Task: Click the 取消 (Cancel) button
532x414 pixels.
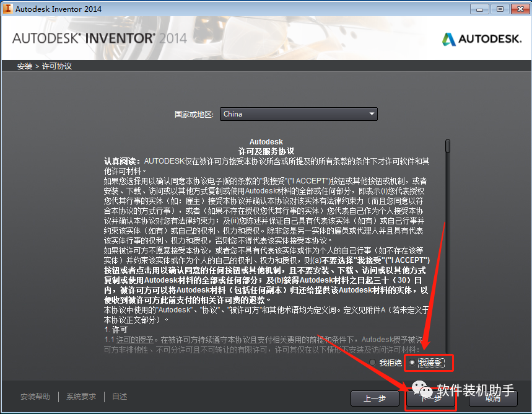Action: point(493,399)
